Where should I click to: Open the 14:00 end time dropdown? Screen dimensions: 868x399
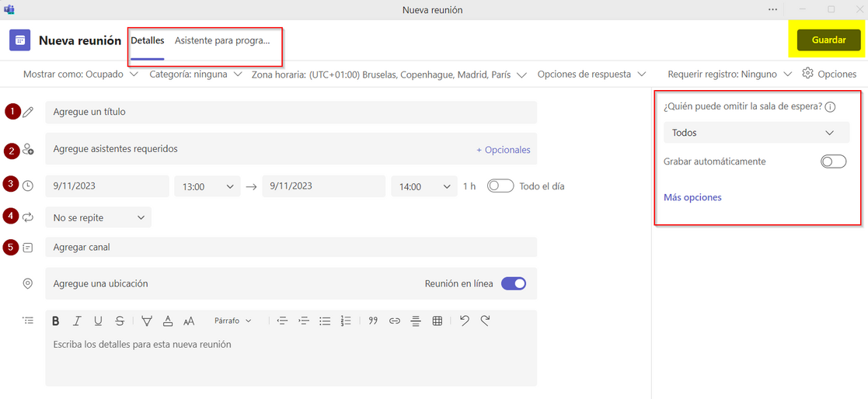coord(424,186)
